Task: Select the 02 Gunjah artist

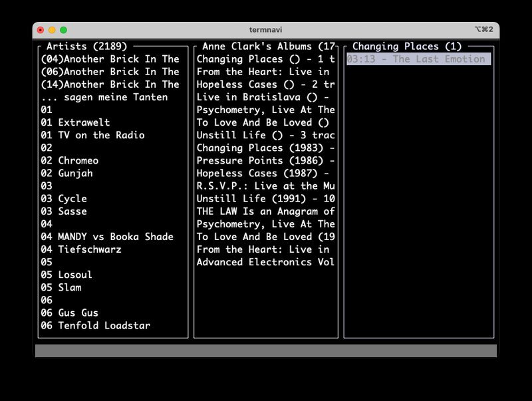Action: point(67,174)
